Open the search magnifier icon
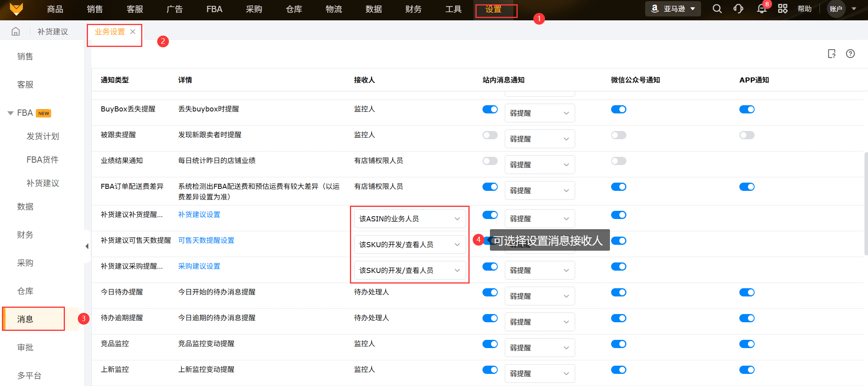This screenshot has height=386, width=868. click(717, 9)
